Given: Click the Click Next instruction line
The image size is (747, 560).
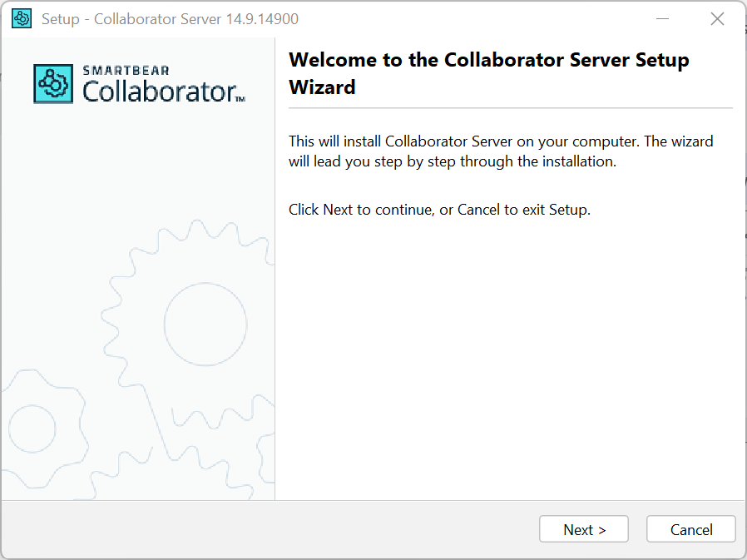Looking at the screenshot, I should coord(439,209).
